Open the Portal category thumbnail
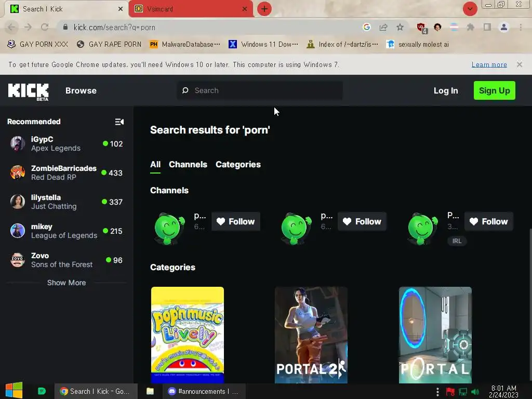The image size is (532, 399). 435,335
